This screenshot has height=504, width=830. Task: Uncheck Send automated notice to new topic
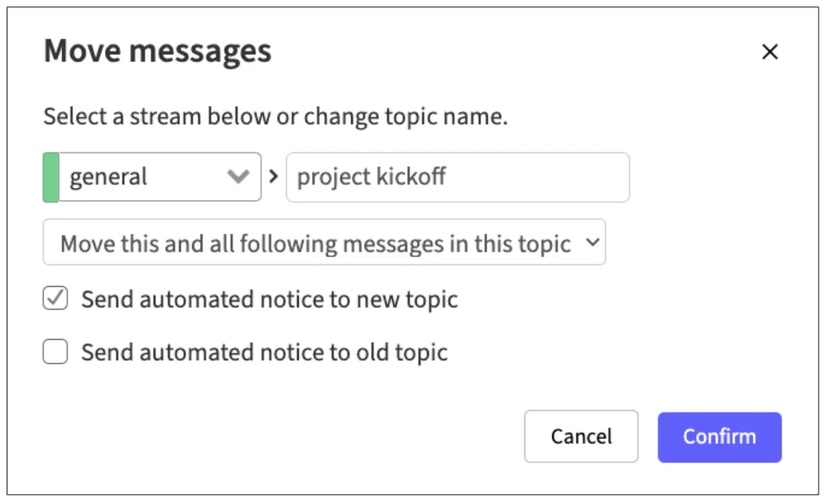[55, 300]
